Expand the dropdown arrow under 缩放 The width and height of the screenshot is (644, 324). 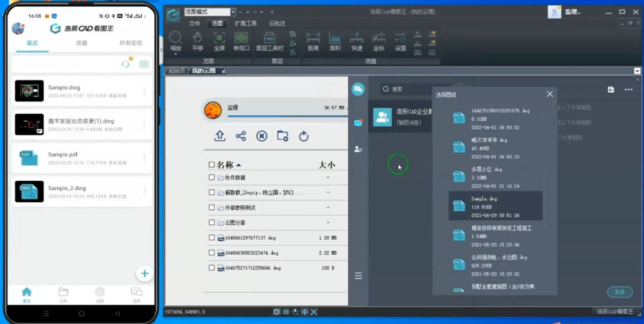click(x=175, y=54)
